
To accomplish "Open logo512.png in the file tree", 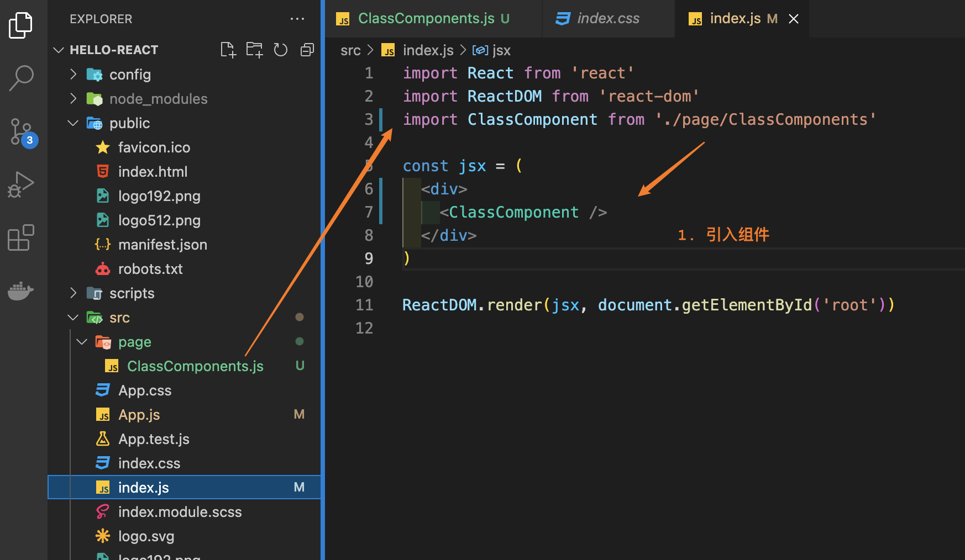I will click(159, 220).
